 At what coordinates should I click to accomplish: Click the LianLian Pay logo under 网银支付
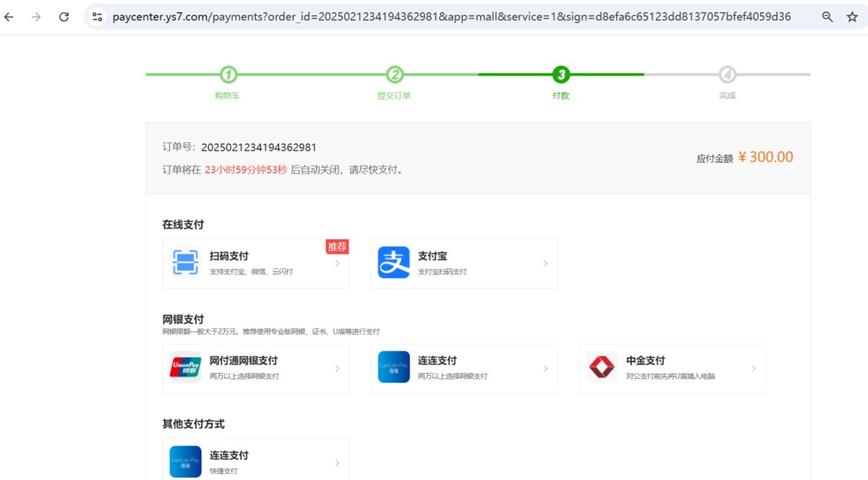pos(393,368)
